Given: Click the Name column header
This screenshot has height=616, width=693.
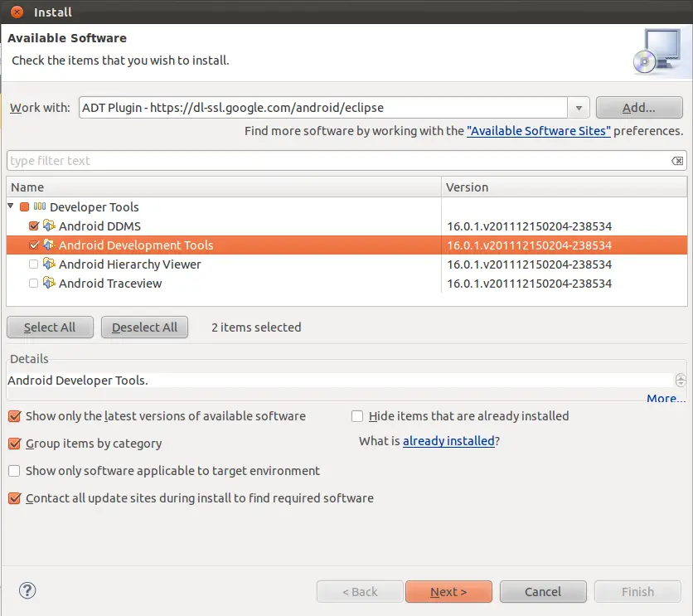Looking at the screenshot, I should click(x=224, y=187).
